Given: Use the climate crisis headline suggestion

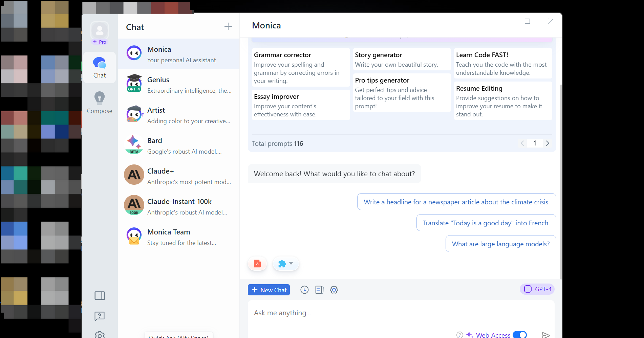Looking at the screenshot, I should pos(456,202).
